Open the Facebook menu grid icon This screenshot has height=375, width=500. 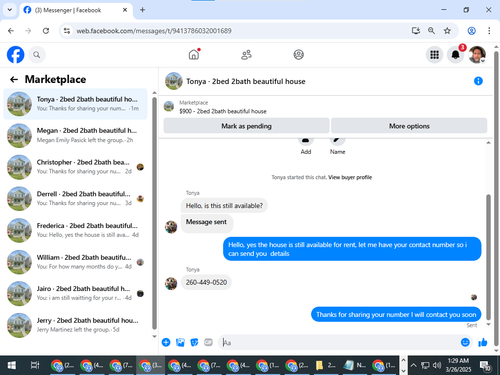(x=434, y=54)
